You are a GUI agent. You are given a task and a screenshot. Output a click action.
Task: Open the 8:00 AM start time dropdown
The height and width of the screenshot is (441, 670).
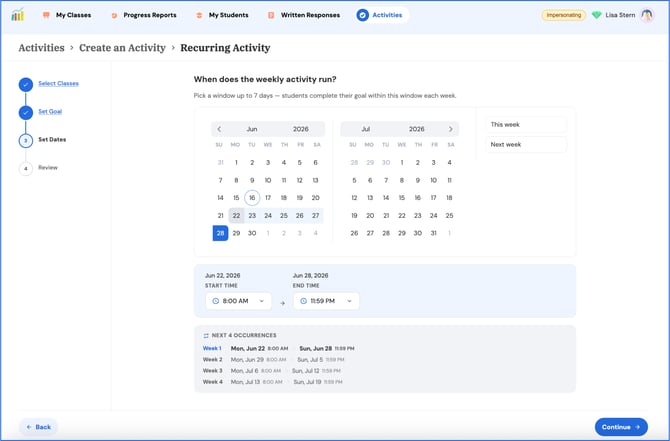tap(238, 301)
